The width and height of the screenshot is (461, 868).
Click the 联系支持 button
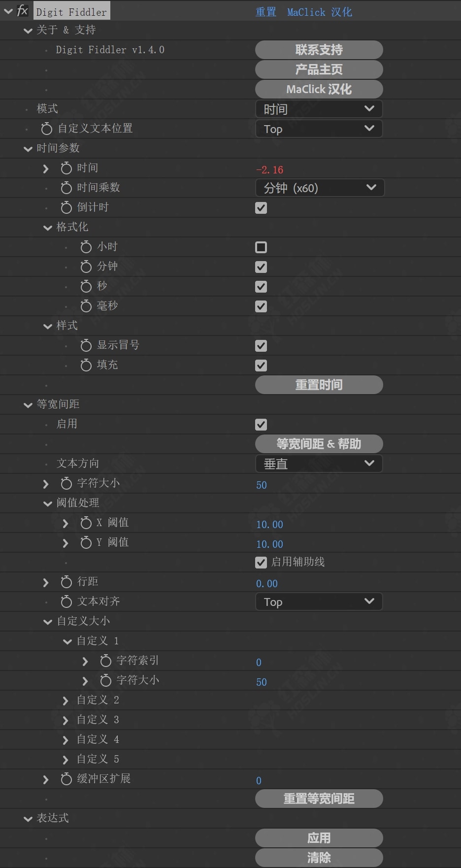pyautogui.click(x=319, y=50)
